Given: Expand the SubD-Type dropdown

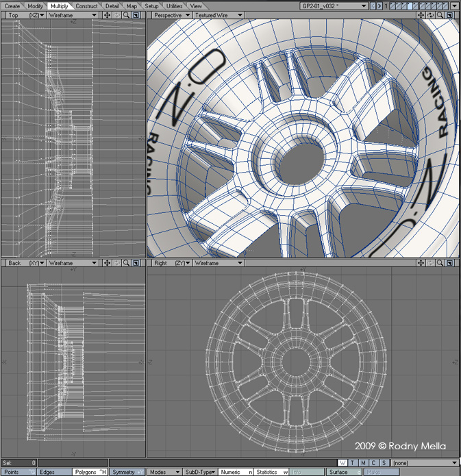Looking at the screenshot, I should pyautogui.click(x=201, y=472).
